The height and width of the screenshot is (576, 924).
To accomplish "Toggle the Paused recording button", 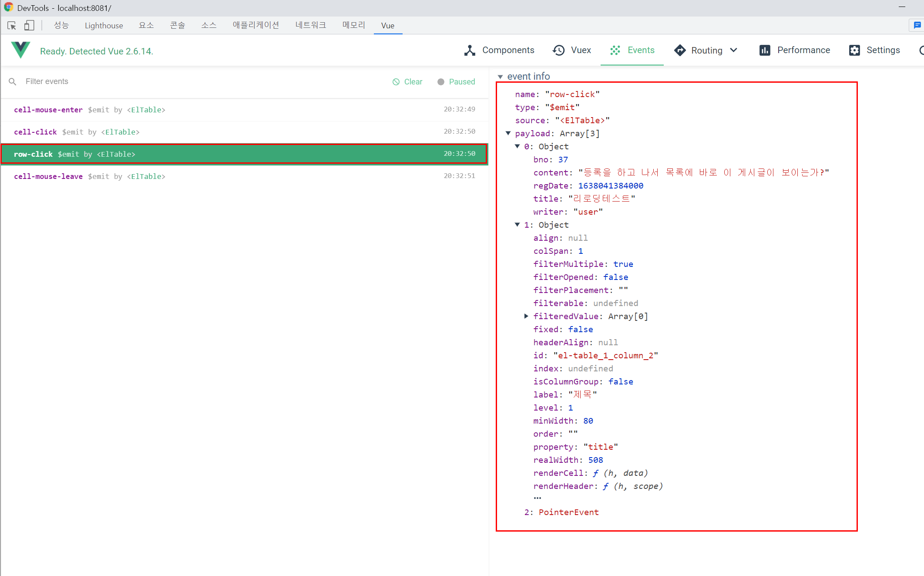I will coord(456,82).
